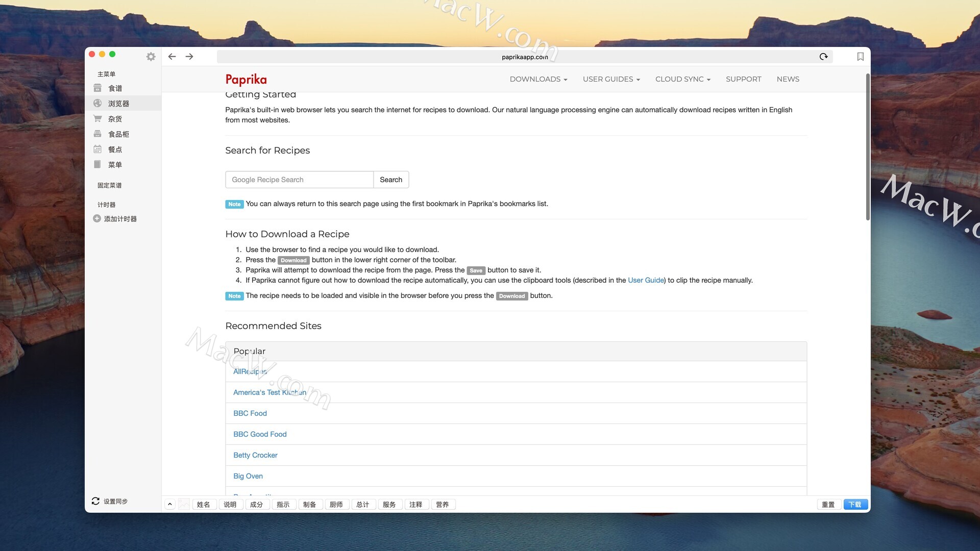Viewport: 980px width, 551px height.
Task: Expand the USER GUIDES dropdown
Action: click(611, 79)
